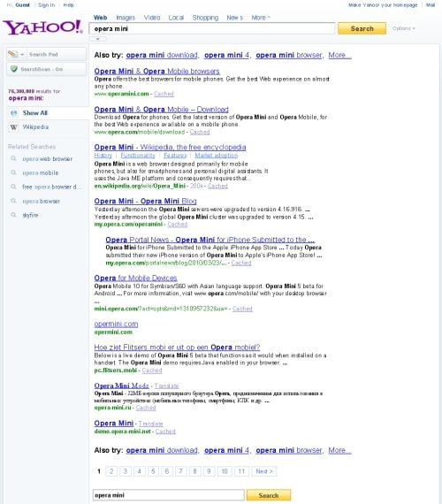Open the Market adoption sublink

[x=217, y=156]
